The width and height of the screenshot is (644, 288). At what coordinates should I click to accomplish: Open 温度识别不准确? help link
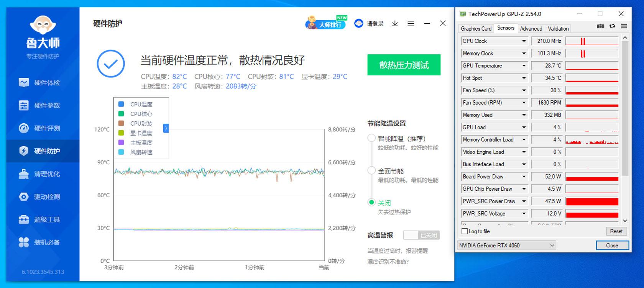pos(388,262)
